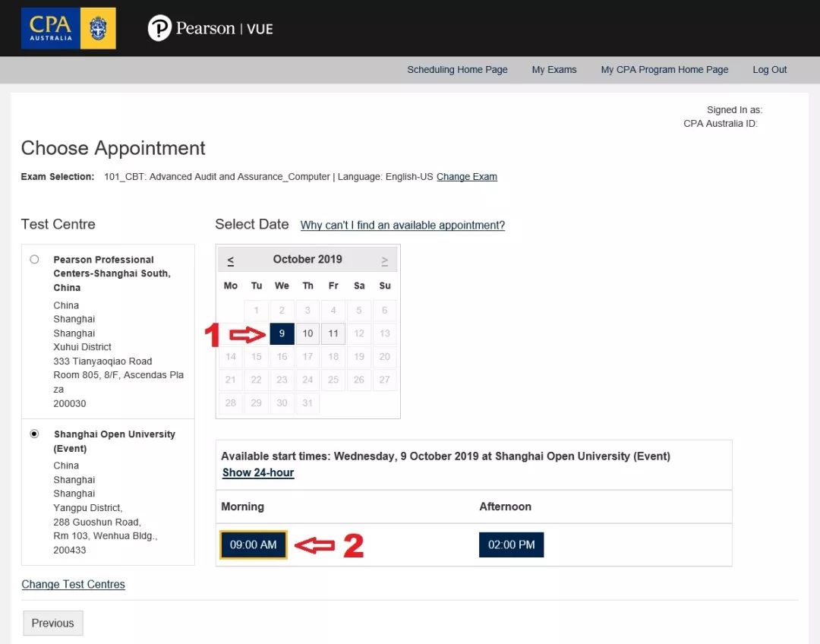820x644 pixels.
Task: Choose the 02:00 PM start time
Action: click(512, 545)
